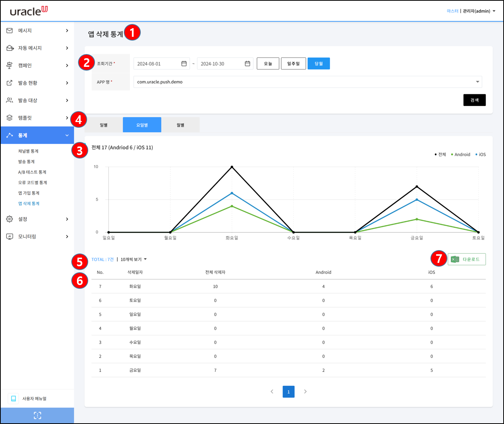Image resolution: width=504 pixels, height=424 pixels.
Task: Open 발송 통계 submenu item
Action: click(x=26, y=161)
